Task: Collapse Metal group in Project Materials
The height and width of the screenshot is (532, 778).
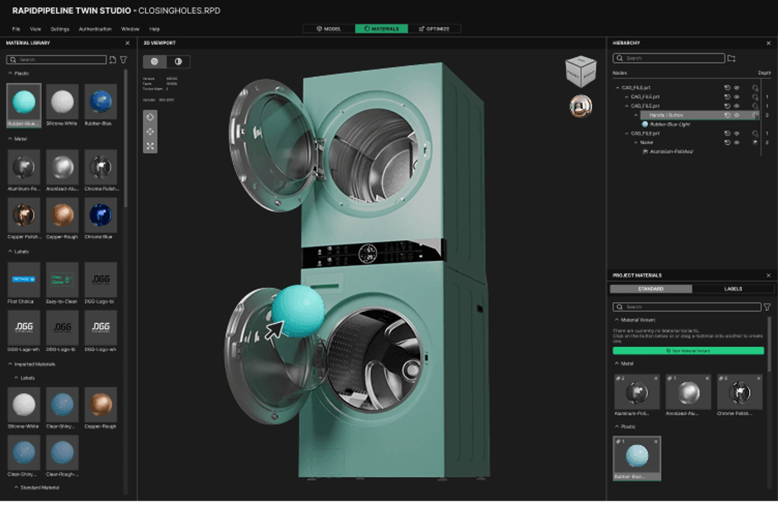Action: point(617,364)
